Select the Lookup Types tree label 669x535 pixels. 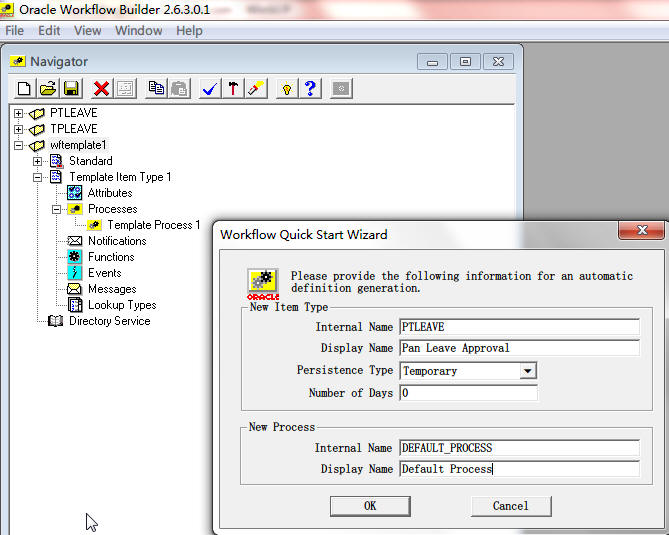(122, 305)
